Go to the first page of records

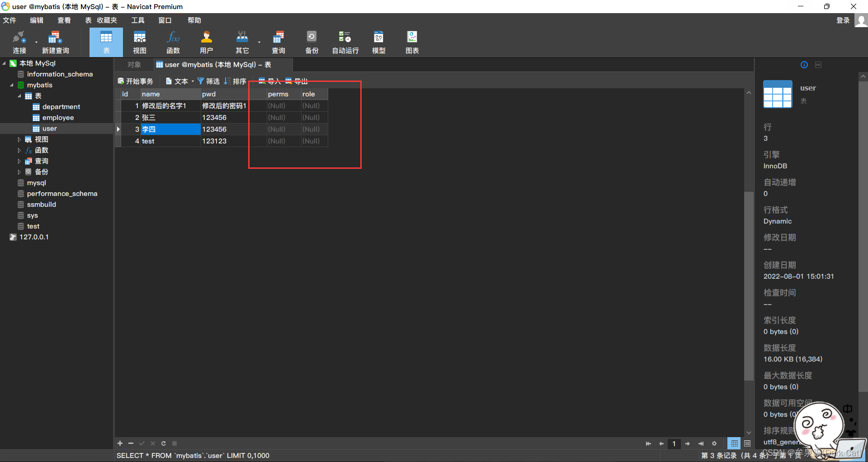[x=648, y=444]
